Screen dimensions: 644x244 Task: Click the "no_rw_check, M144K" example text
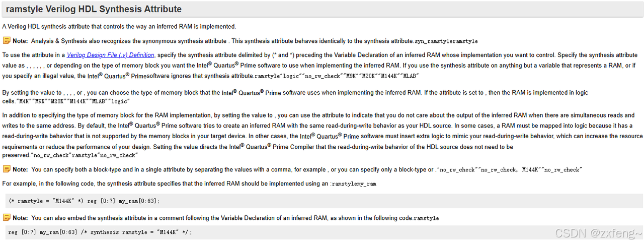[x=510, y=170]
